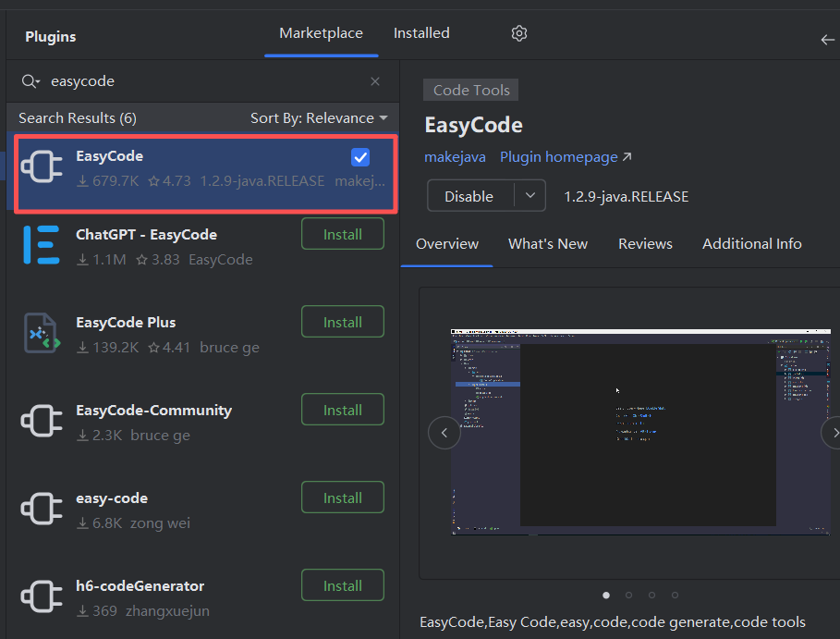Select the easy-code result title
The height and width of the screenshot is (639, 840).
click(112, 498)
